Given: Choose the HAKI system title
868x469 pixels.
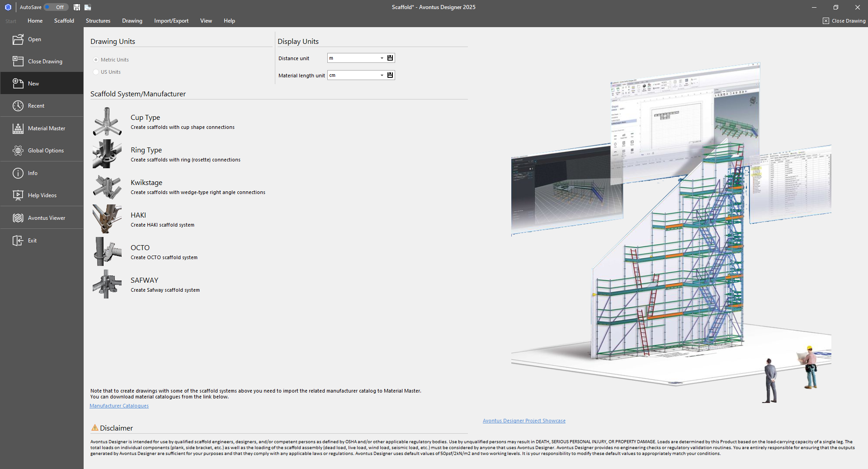Looking at the screenshot, I should 138,215.
